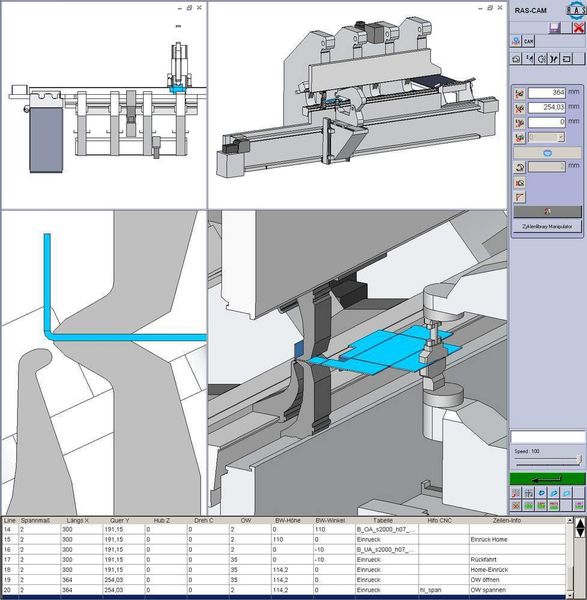Click the red cross icon in lower grid row
Viewport: 587px width, 600px height.
(x=516, y=506)
